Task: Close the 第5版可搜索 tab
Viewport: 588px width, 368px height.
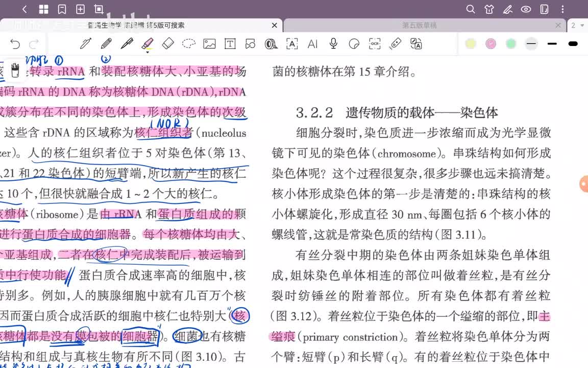Action: coord(275,25)
